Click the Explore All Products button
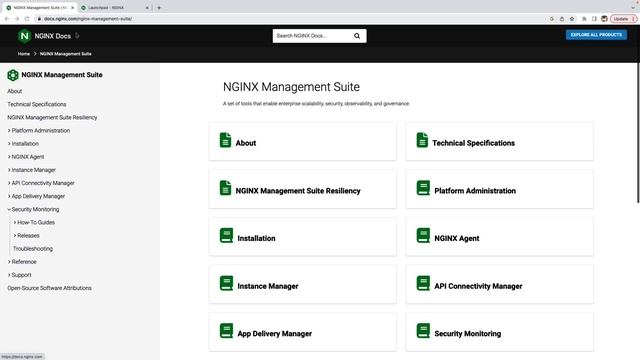640x360 pixels. 596,35
